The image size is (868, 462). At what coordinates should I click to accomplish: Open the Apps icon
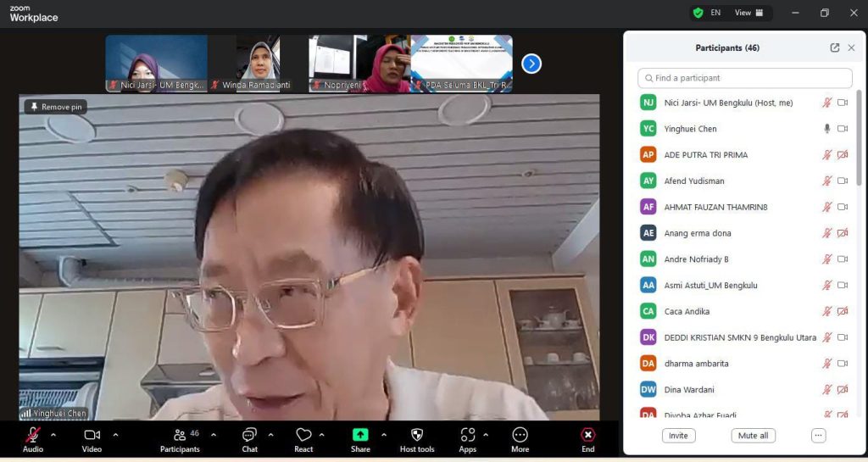pos(468,435)
